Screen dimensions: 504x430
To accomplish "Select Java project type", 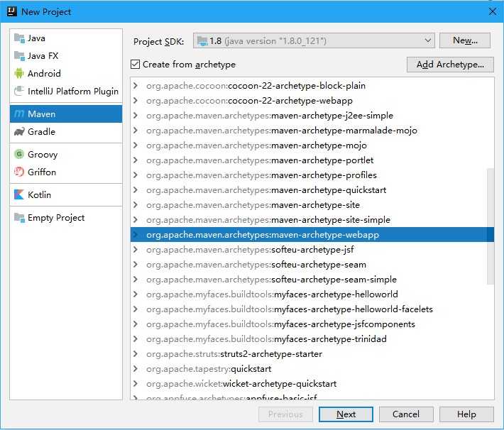I will (66, 38).
